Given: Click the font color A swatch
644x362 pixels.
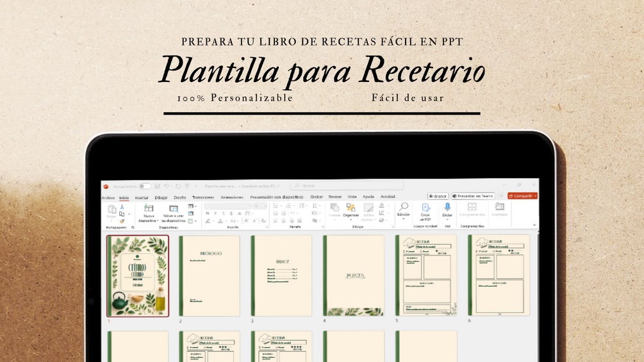Looking at the screenshot, I should (x=220, y=221).
